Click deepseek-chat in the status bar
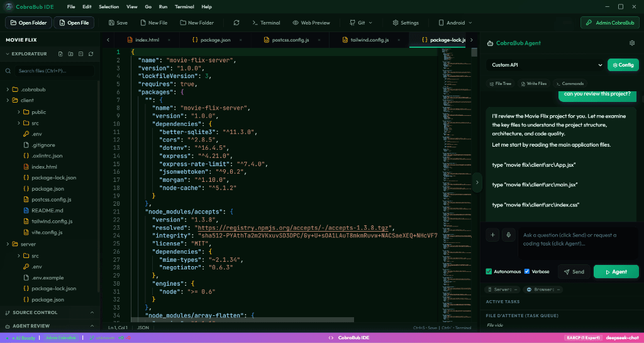 coord(622,338)
